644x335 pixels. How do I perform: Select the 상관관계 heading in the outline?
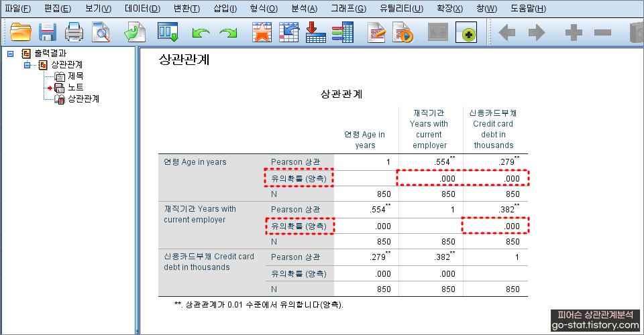click(66, 65)
